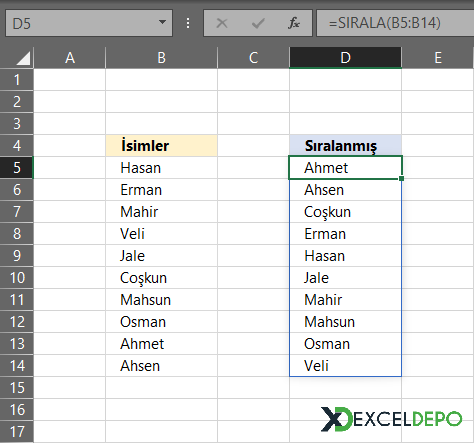Image resolution: width=474 pixels, height=443 pixels.
Task: Cancel formula entry with X icon
Action: (x=222, y=23)
